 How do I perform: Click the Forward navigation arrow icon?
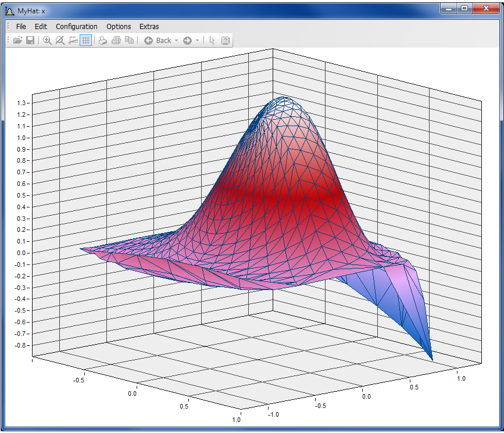[x=187, y=41]
